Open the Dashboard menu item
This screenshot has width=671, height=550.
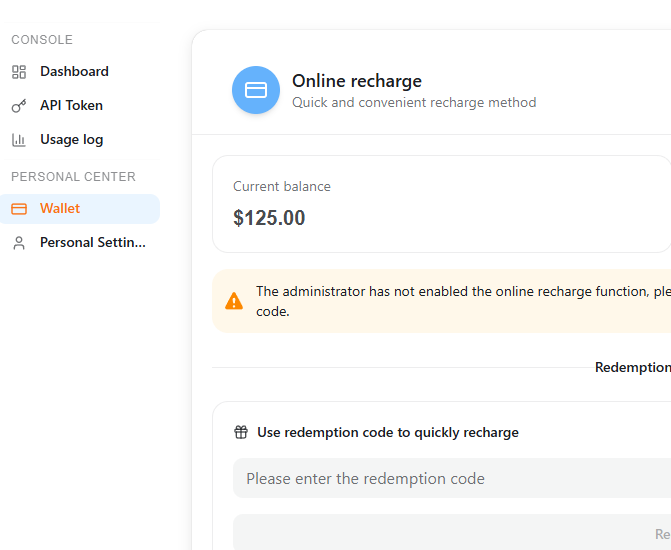click(80, 71)
